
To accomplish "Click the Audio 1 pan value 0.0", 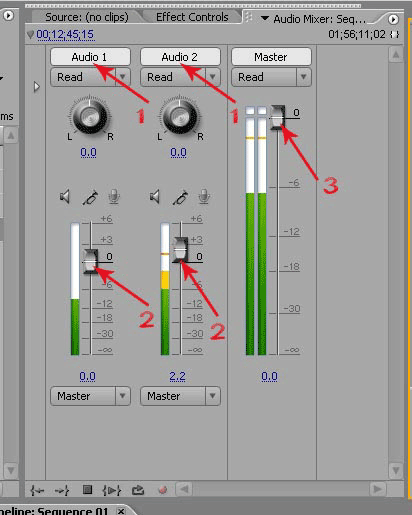I will (88, 152).
